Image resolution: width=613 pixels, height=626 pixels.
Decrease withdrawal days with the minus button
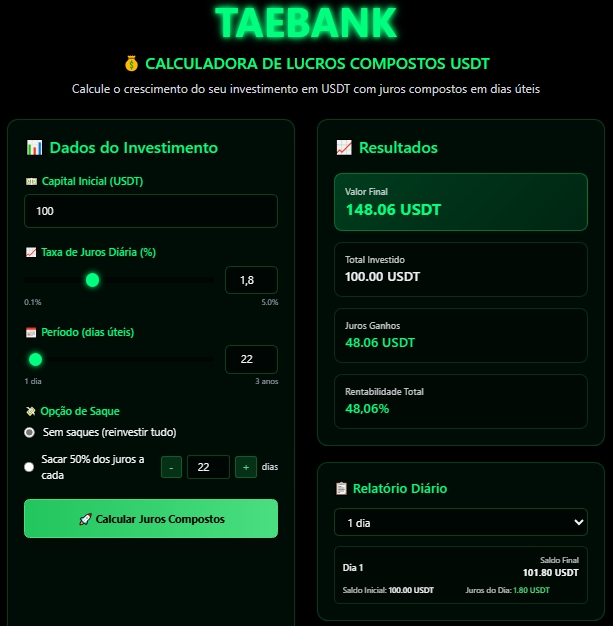tap(171, 466)
